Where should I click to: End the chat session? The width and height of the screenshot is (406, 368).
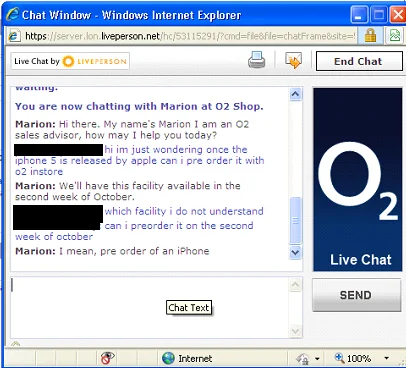point(359,61)
